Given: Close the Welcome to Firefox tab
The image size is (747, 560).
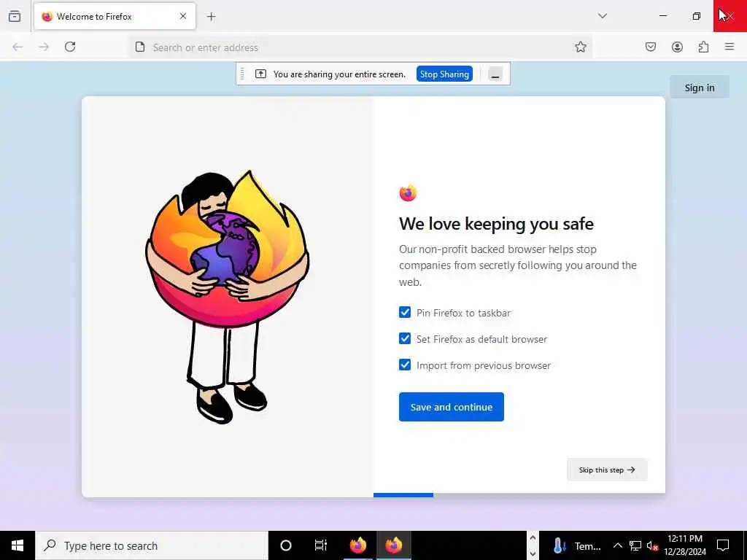Looking at the screenshot, I should pos(183,16).
